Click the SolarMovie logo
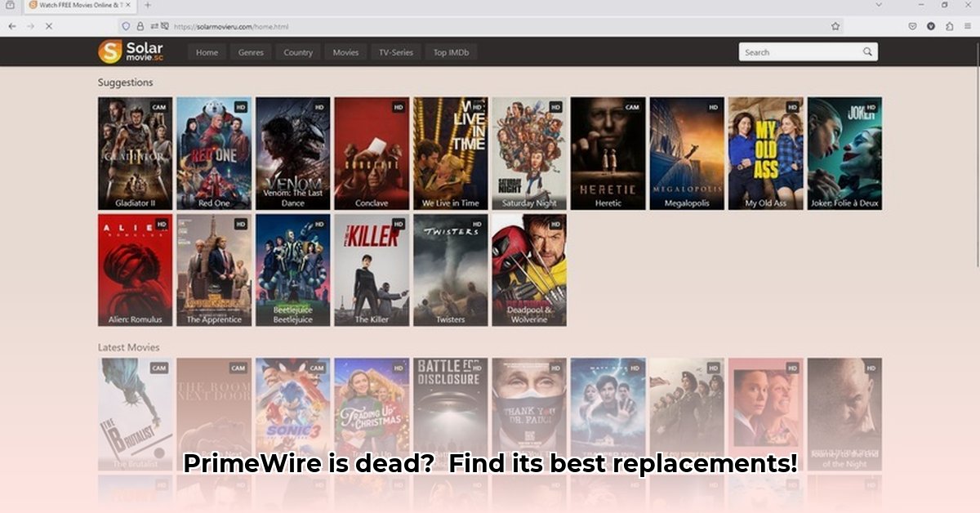The image size is (980, 513). click(x=131, y=51)
